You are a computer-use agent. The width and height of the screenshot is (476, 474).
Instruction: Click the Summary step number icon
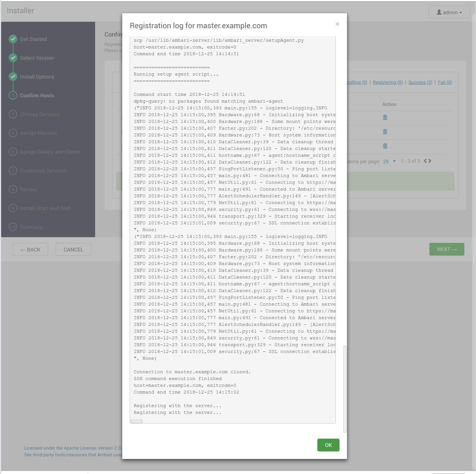point(13,227)
